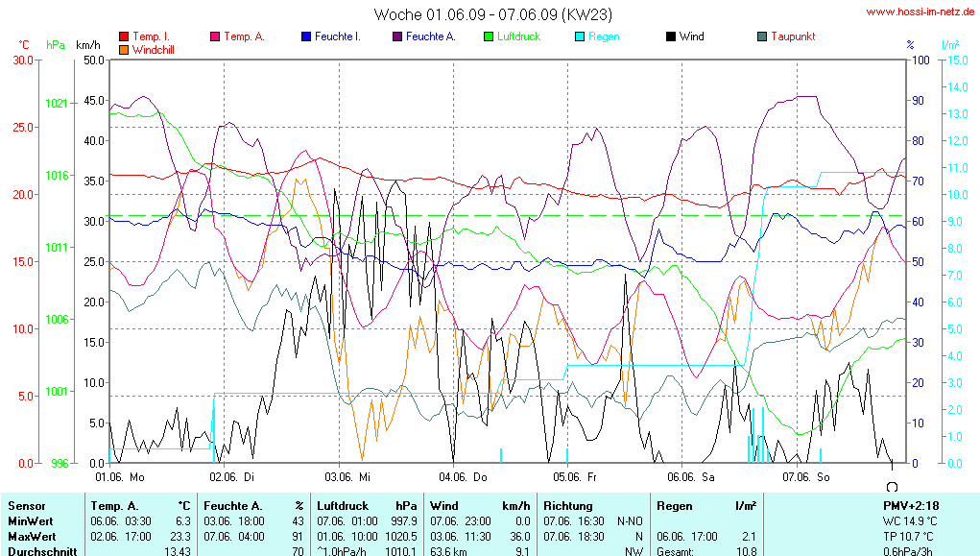Viewport: 980px width, 556px height.
Task: Click the Sensor column header in table
Action: coord(27,505)
